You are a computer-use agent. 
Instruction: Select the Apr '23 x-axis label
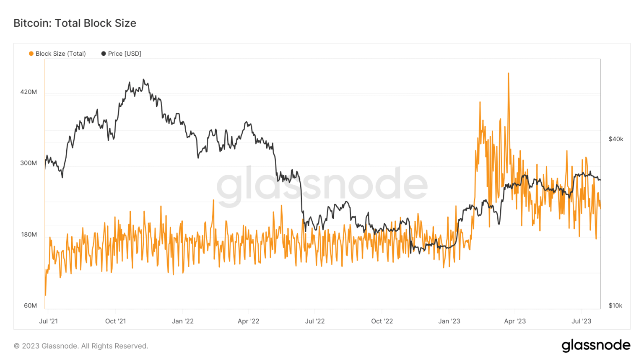[515, 321]
